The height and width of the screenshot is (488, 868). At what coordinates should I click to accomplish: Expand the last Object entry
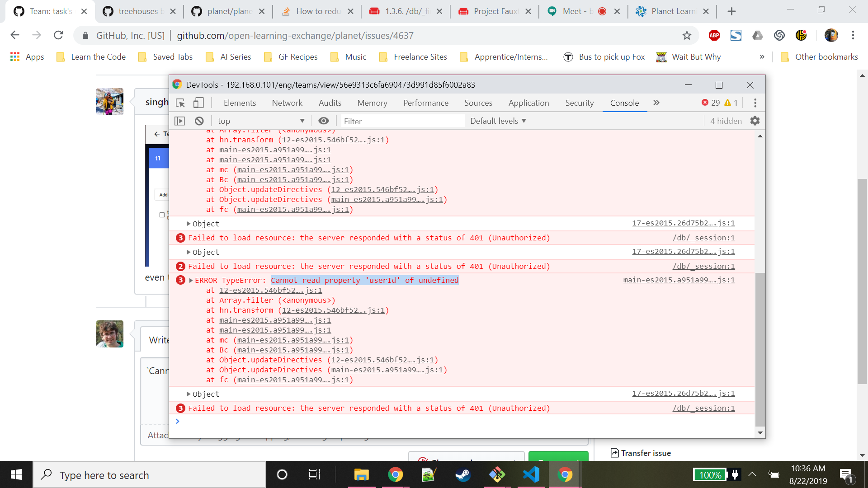pos(189,394)
